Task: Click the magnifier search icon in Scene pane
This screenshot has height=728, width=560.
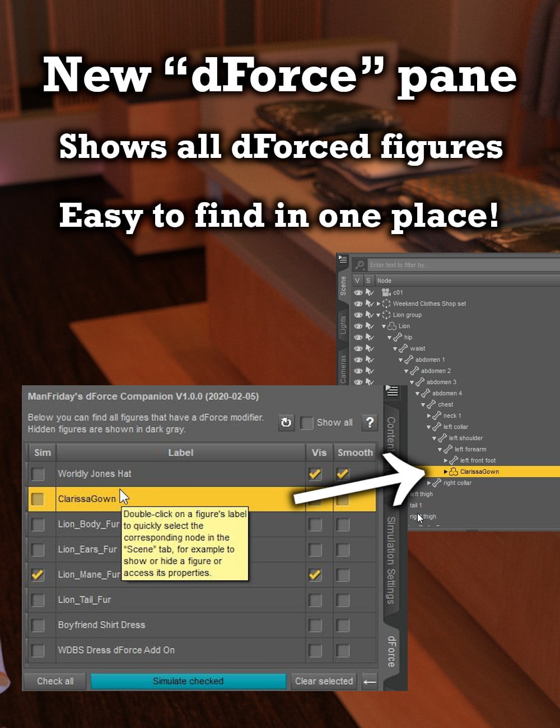Action: point(360,265)
